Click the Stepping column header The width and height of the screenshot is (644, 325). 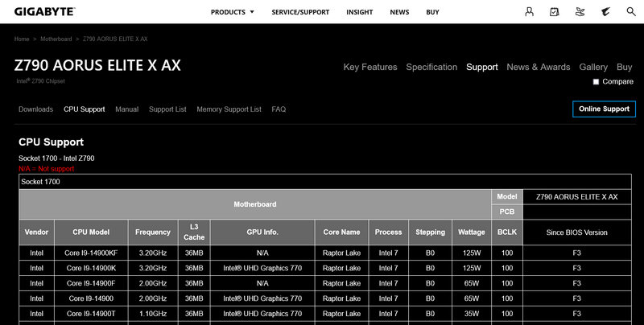coord(430,232)
